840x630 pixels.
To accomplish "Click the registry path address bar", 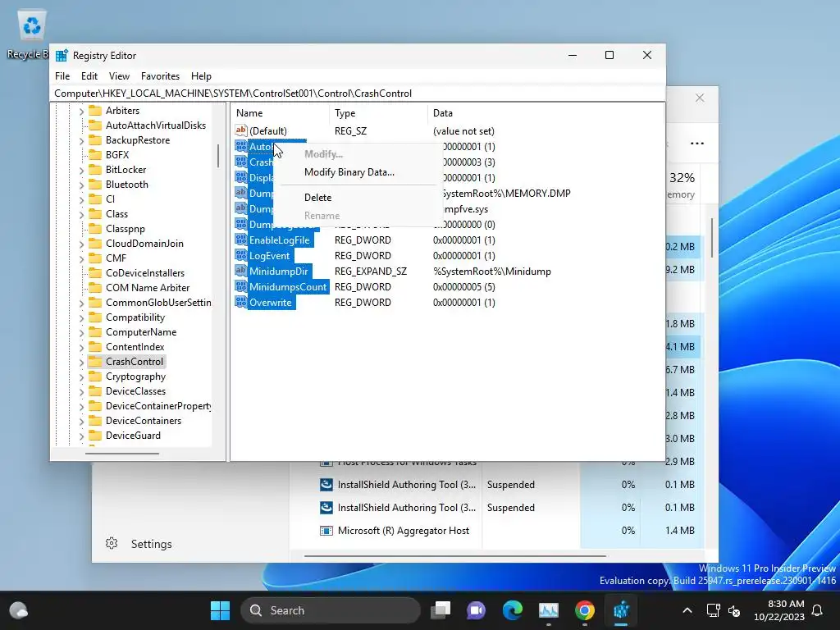I will [x=358, y=94].
